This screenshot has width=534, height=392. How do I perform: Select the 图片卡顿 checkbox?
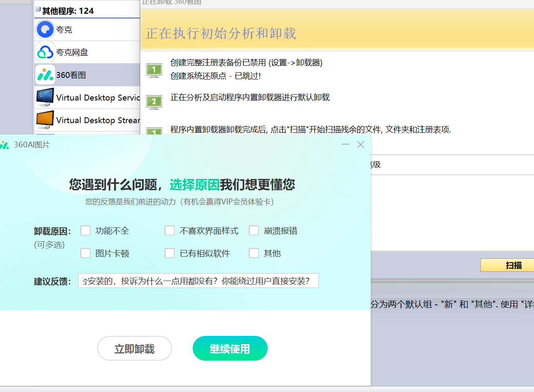pos(85,253)
